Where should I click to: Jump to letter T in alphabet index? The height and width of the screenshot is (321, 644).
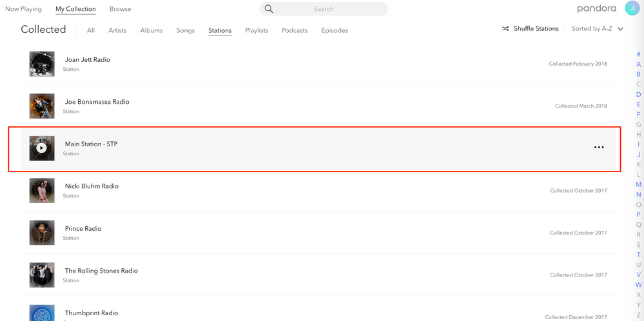click(639, 255)
